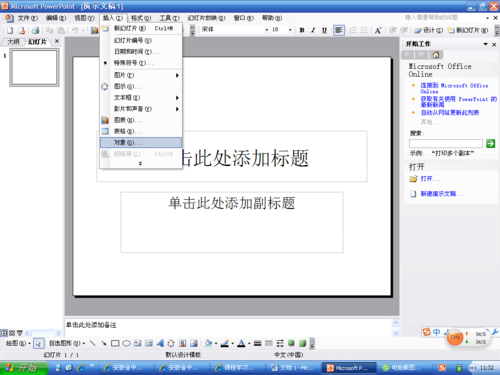The width and height of the screenshot is (500, 375).
Task: Choose 幻灯片编号 in the Insert menu
Action: pos(141,40)
